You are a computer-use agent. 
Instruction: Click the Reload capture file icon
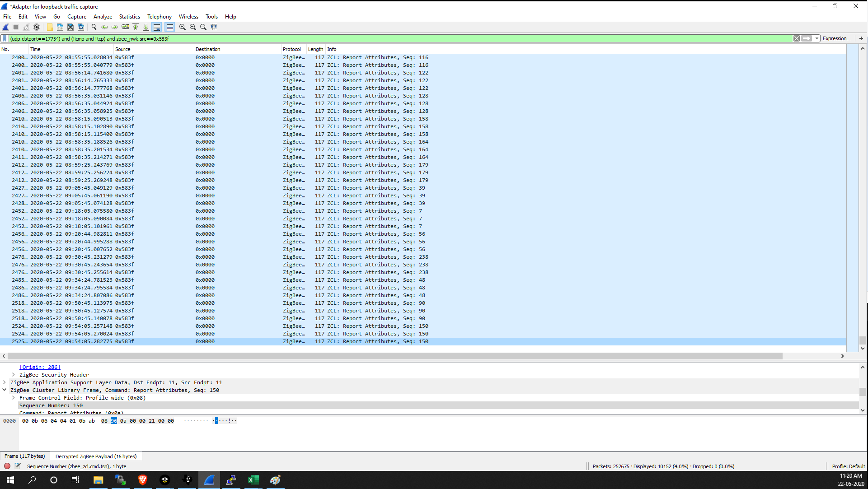[81, 27]
